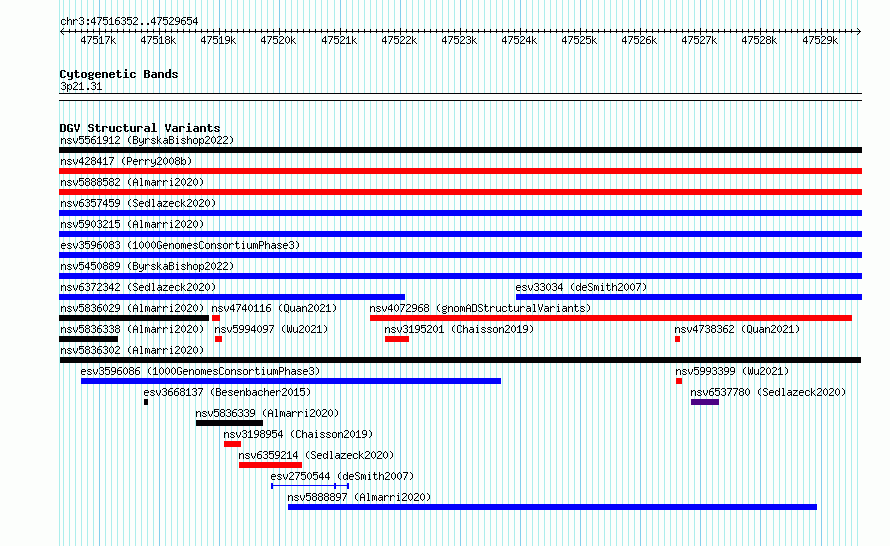Click the nsv3195201 (Chaisson2019) label
Image resolution: width=890 pixels, height=546 pixels.
click(459, 329)
